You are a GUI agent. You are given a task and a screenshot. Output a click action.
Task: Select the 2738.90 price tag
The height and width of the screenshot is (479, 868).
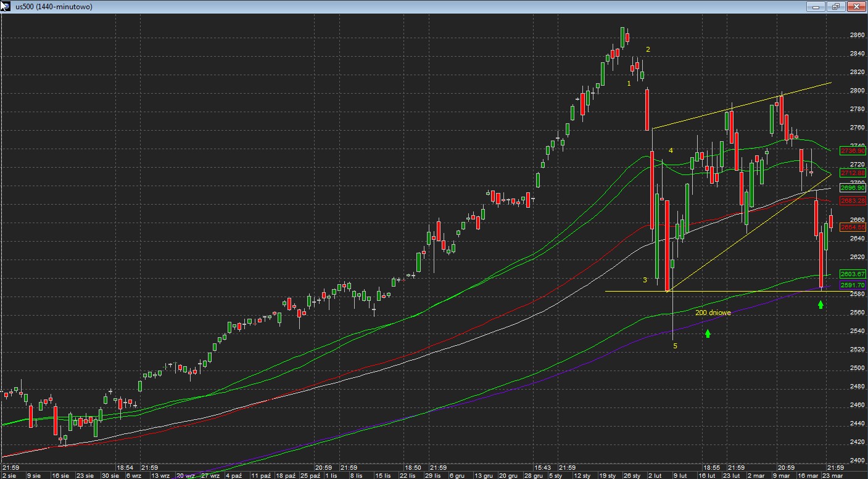[853, 150]
